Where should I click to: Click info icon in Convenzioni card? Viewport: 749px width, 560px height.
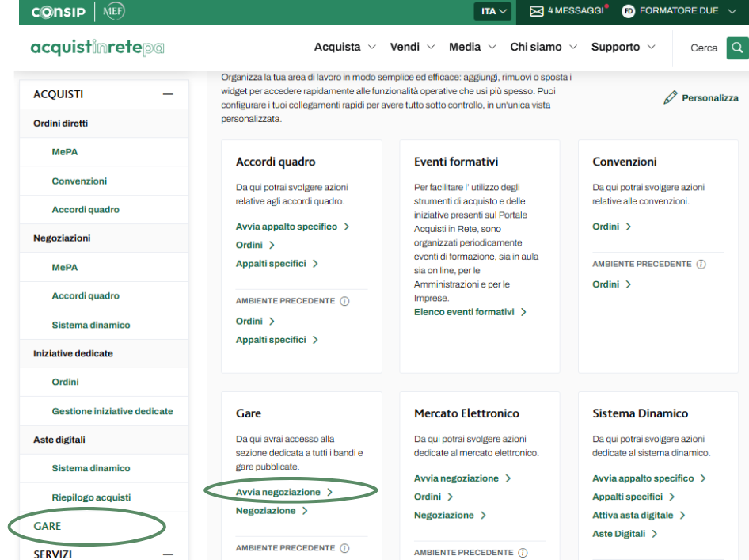(x=701, y=265)
